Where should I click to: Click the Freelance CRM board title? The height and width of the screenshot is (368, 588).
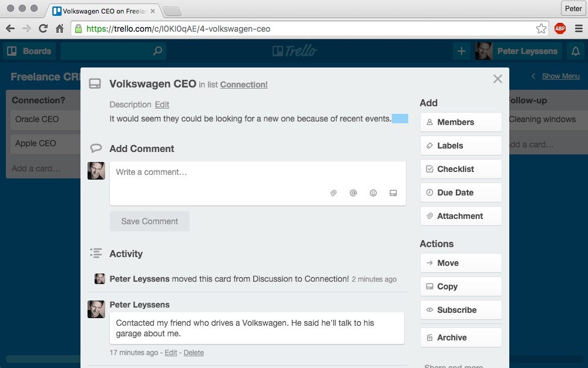[x=45, y=77]
